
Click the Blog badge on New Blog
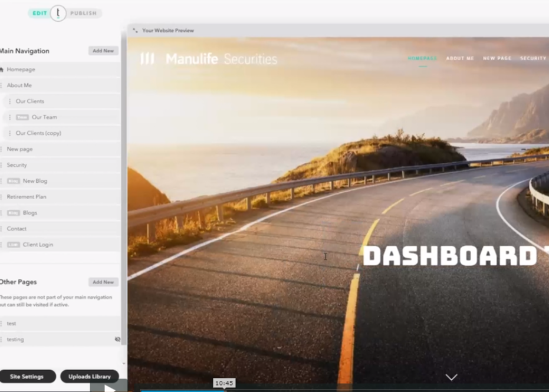pos(14,181)
